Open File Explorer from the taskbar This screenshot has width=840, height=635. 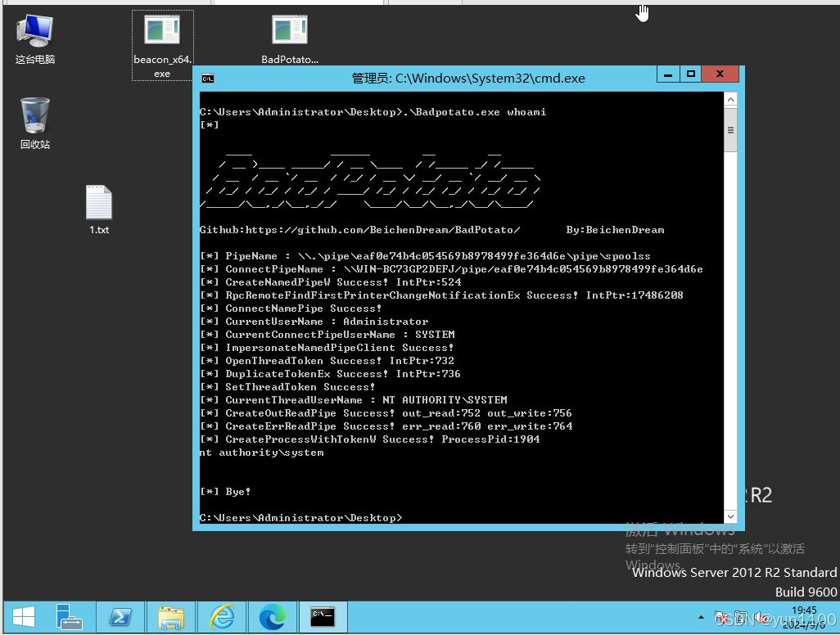click(x=171, y=617)
